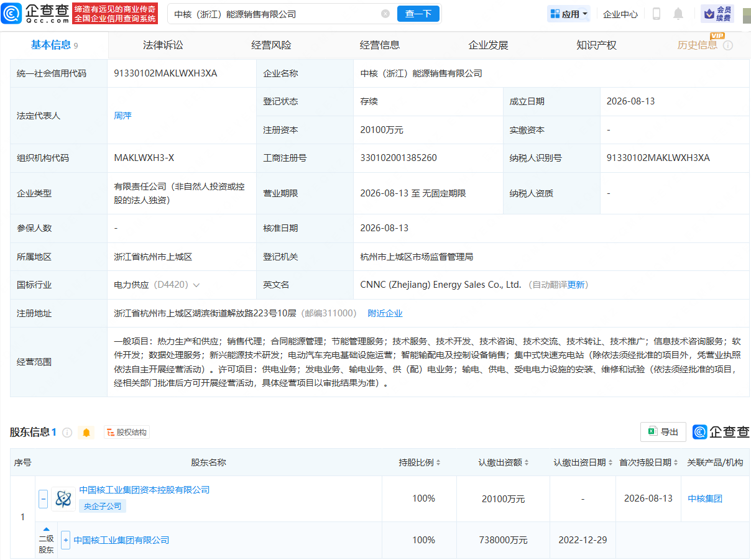Viewport: 751px width, 560px height.
Task: Switch to 经营信息 tab
Action: [x=380, y=45]
